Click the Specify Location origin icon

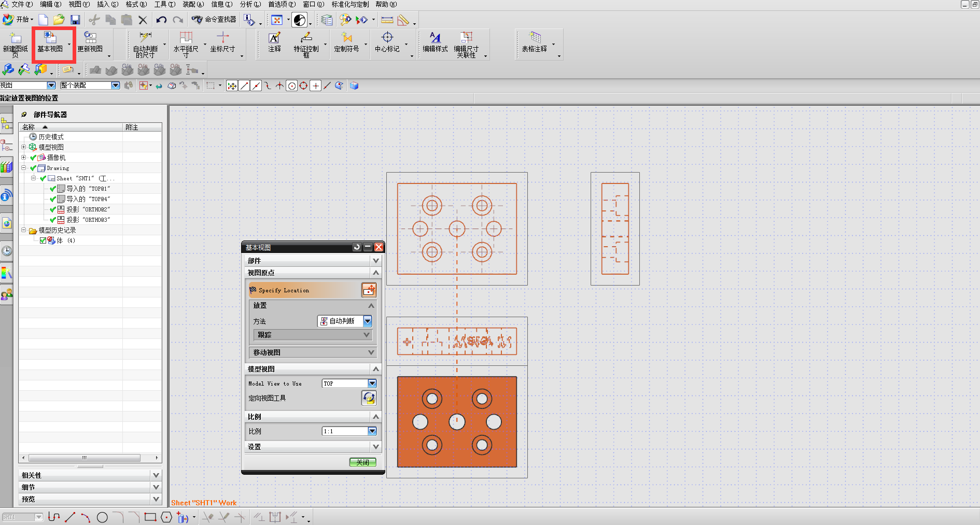(369, 290)
